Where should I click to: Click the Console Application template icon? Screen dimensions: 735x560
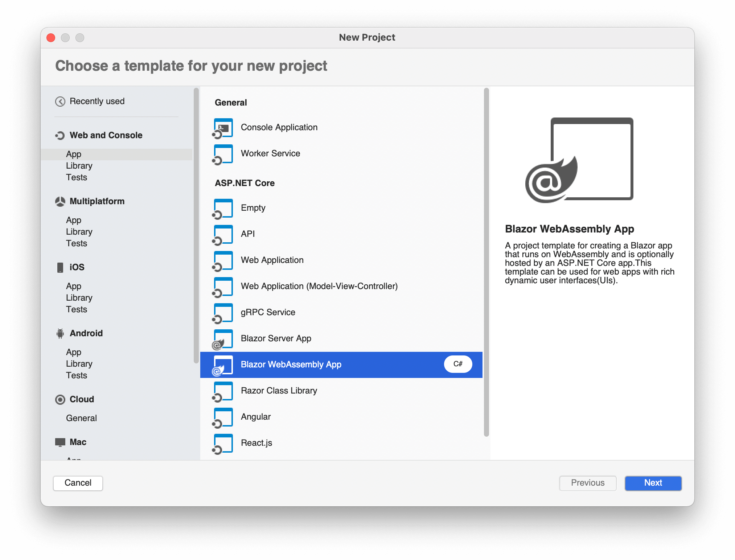[x=223, y=128]
